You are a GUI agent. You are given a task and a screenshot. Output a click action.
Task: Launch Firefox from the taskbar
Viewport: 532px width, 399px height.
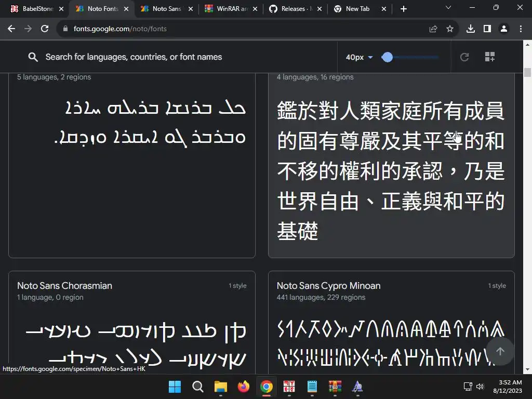243,387
